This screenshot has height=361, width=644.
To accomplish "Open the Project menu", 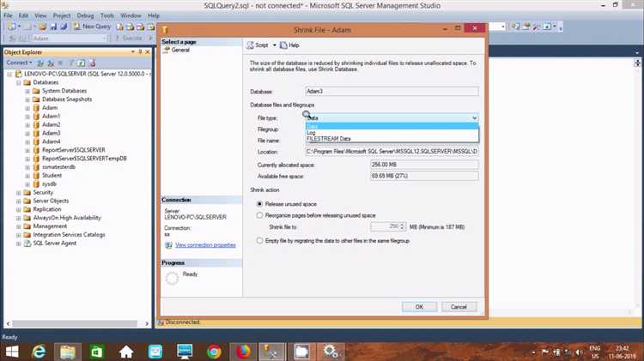I will click(x=62, y=15).
